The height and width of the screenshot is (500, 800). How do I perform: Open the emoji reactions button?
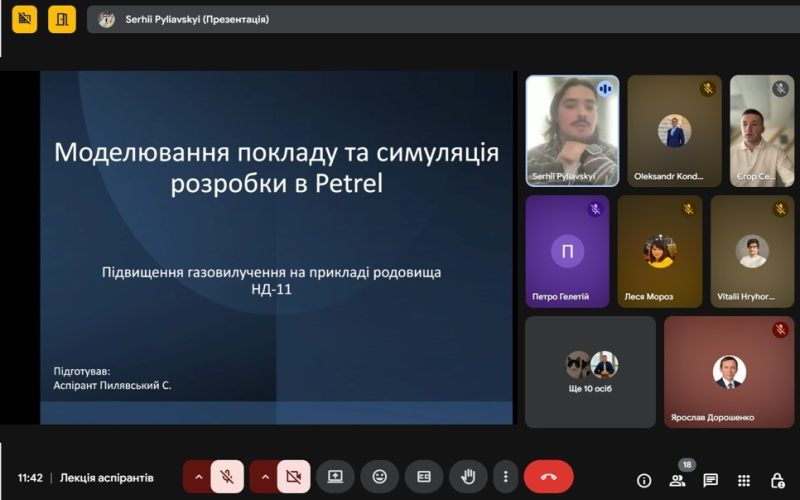click(380, 477)
